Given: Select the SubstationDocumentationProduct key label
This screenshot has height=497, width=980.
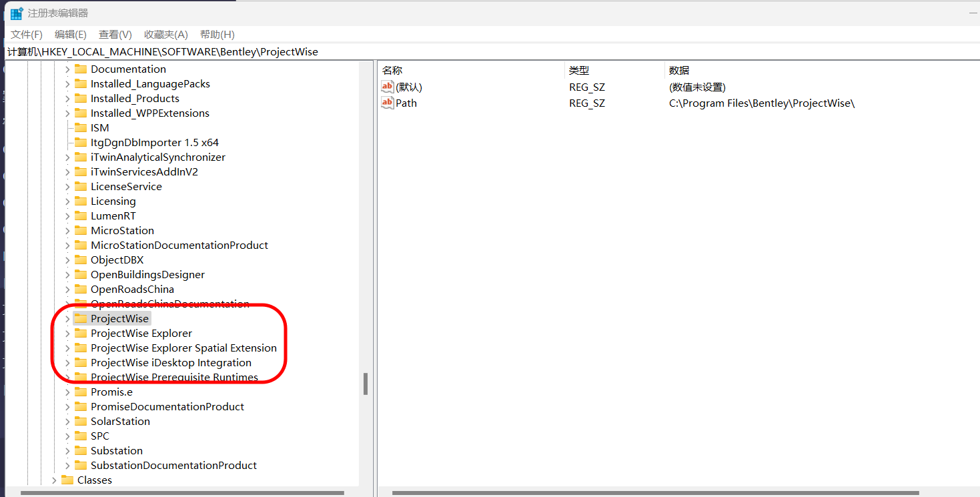Looking at the screenshot, I should pyautogui.click(x=174, y=465).
